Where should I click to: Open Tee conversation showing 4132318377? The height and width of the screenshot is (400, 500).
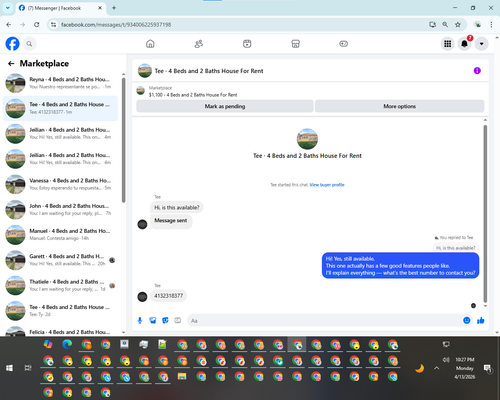point(60,108)
